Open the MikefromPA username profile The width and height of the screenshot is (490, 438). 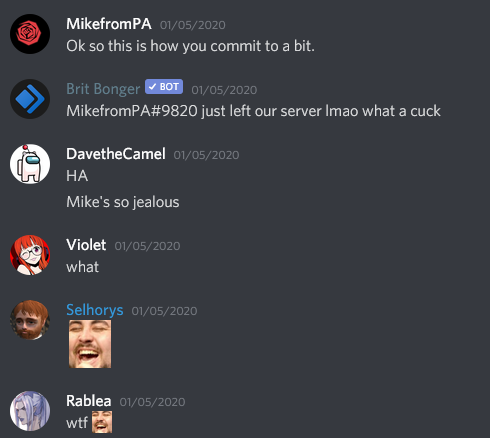109,24
